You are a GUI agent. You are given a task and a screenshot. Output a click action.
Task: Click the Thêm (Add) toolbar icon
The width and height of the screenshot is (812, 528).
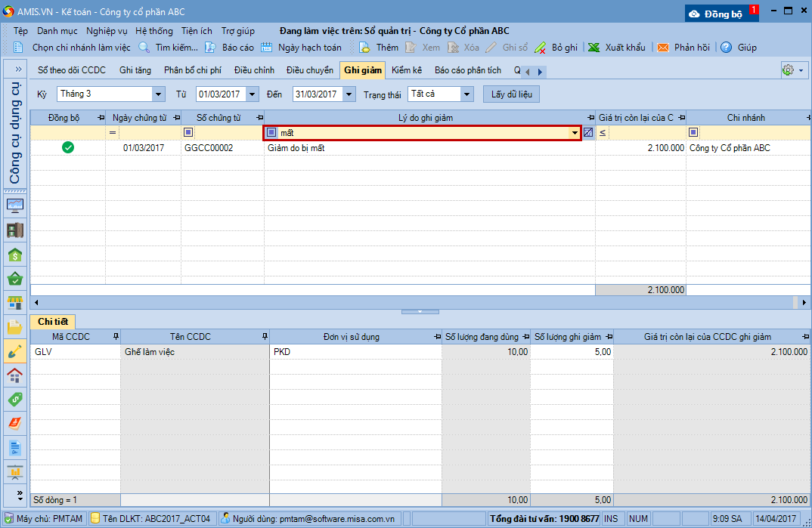[x=365, y=48]
